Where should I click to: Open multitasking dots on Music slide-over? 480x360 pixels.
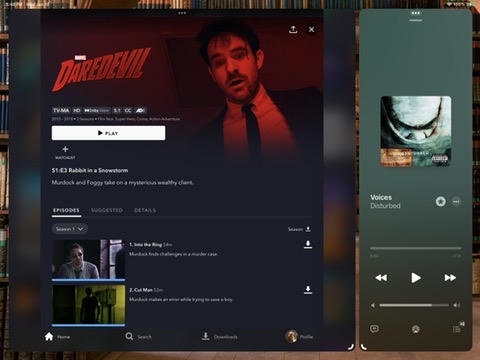pyautogui.click(x=416, y=13)
